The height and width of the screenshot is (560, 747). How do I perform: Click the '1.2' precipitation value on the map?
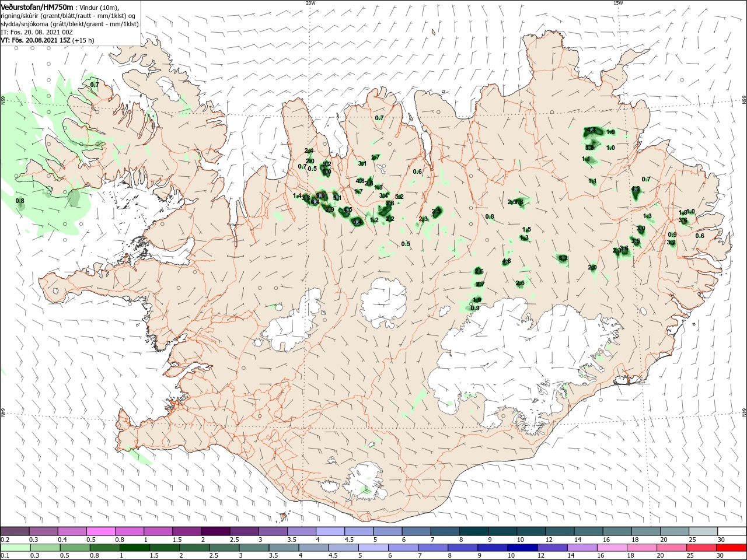(375, 220)
